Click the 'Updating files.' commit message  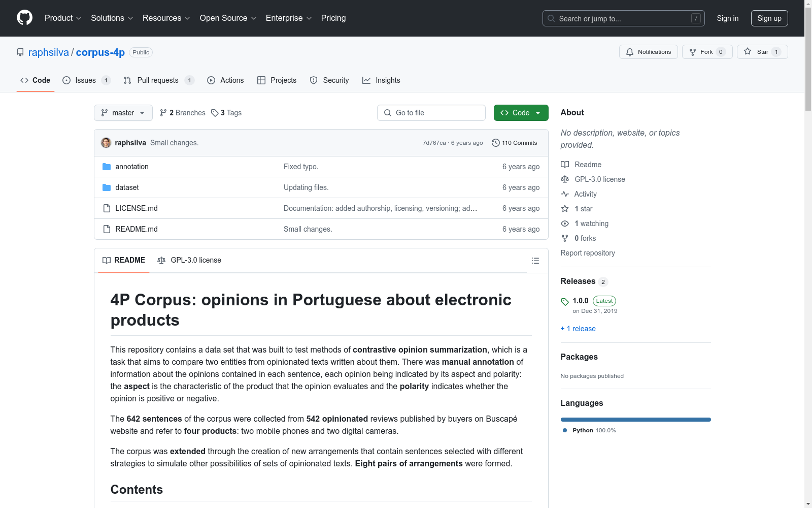pyautogui.click(x=306, y=187)
